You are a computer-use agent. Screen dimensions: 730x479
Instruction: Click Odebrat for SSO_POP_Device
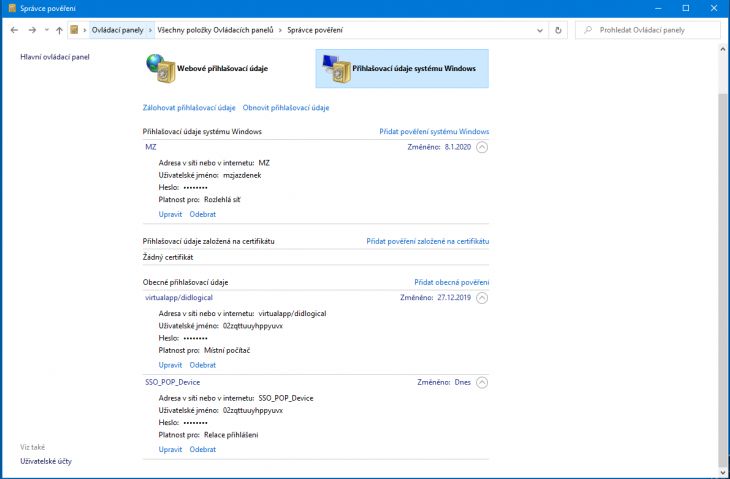[203, 449]
